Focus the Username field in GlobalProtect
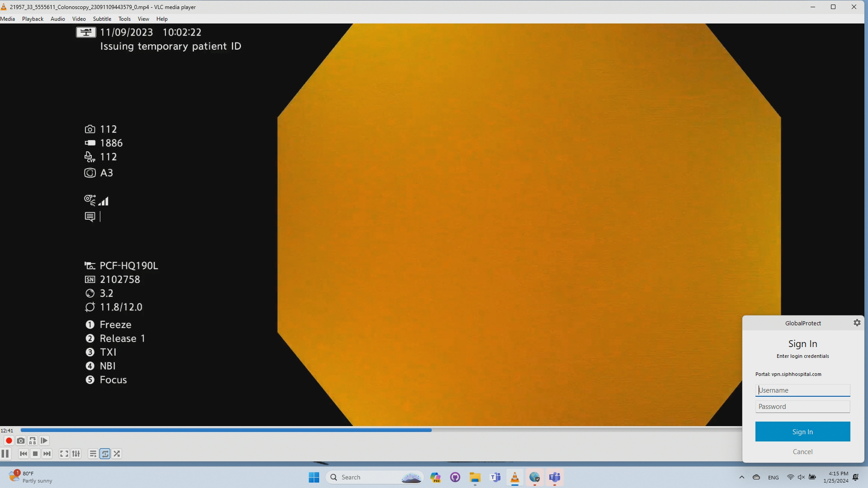The image size is (868, 488). 802,390
